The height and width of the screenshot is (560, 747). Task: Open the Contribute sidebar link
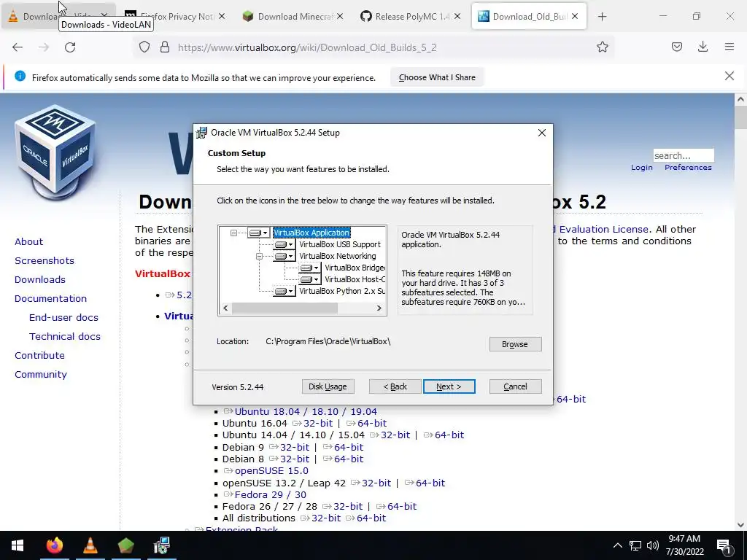tap(39, 356)
